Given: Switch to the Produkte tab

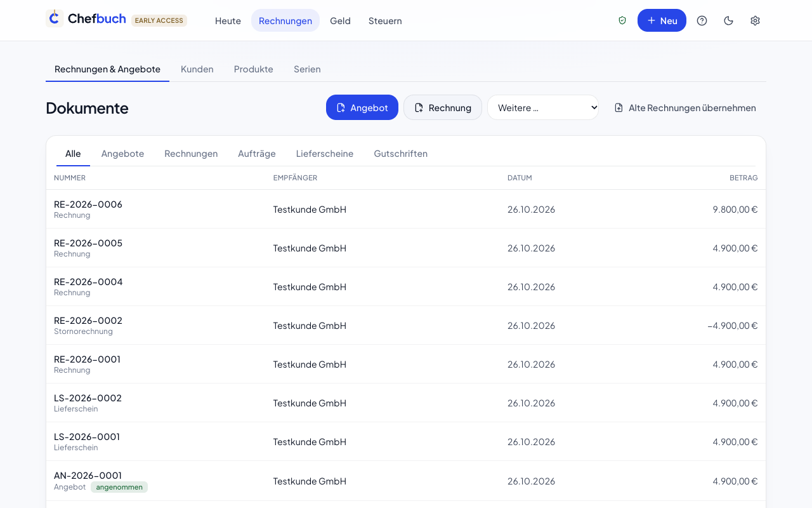Looking at the screenshot, I should coord(254,69).
